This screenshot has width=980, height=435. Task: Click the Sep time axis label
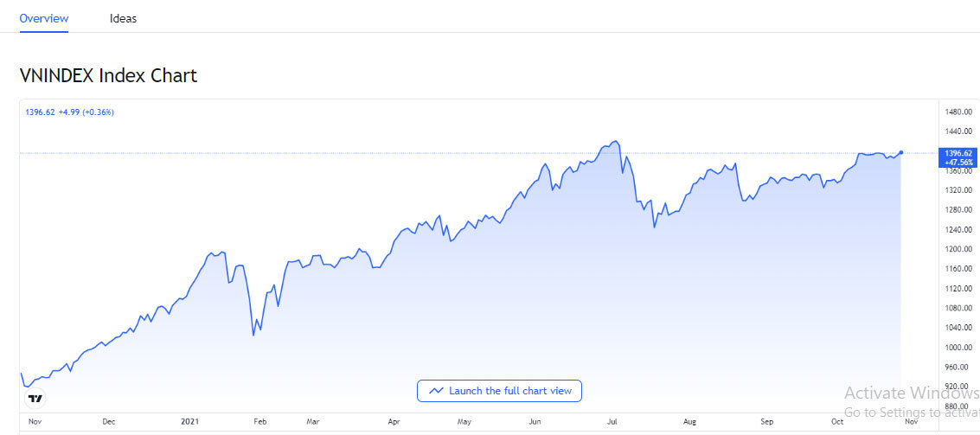click(x=766, y=422)
